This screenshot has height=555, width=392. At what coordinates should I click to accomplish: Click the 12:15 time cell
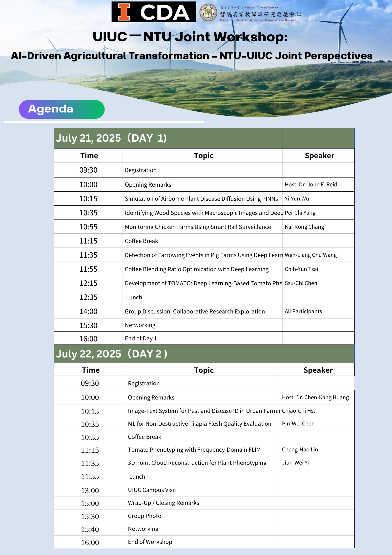point(88,283)
